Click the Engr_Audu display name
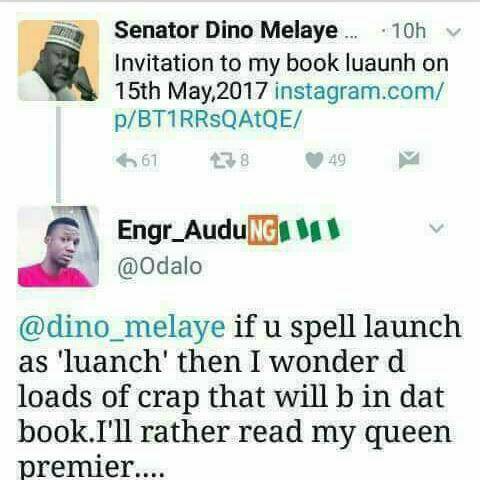 click(x=182, y=230)
